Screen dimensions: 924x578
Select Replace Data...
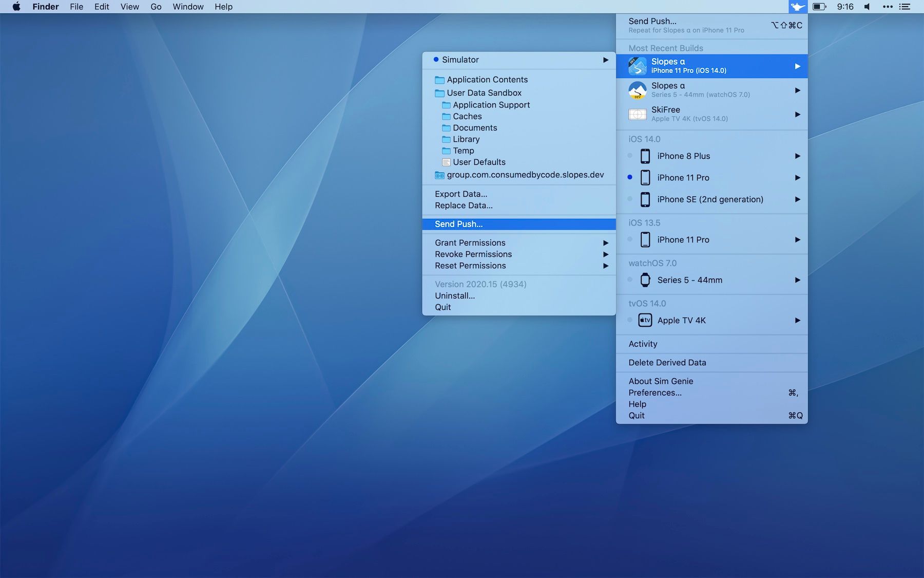click(519, 206)
